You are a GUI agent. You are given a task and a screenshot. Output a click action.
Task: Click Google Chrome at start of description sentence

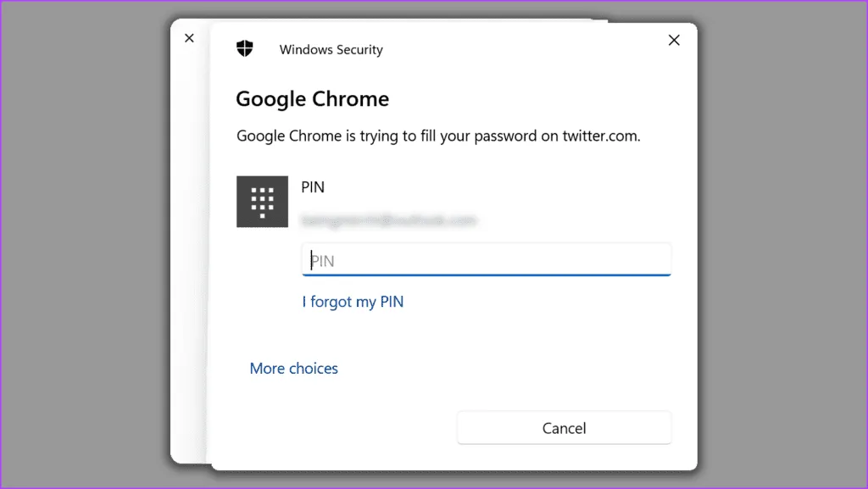point(286,136)
